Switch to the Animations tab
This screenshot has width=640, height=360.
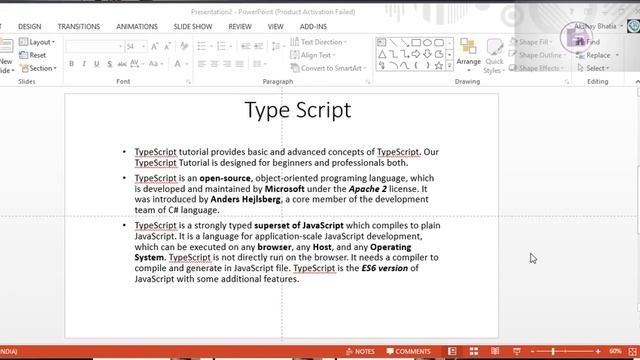137,27
